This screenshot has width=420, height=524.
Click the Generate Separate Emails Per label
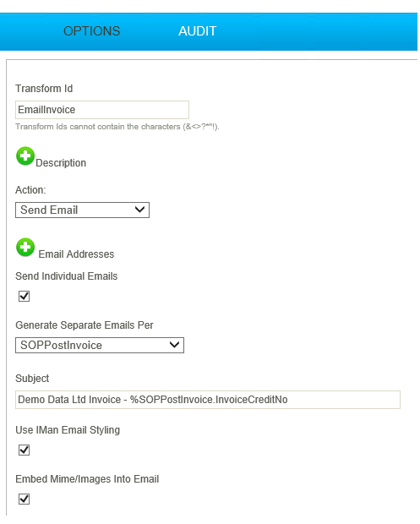pos(85,325)
